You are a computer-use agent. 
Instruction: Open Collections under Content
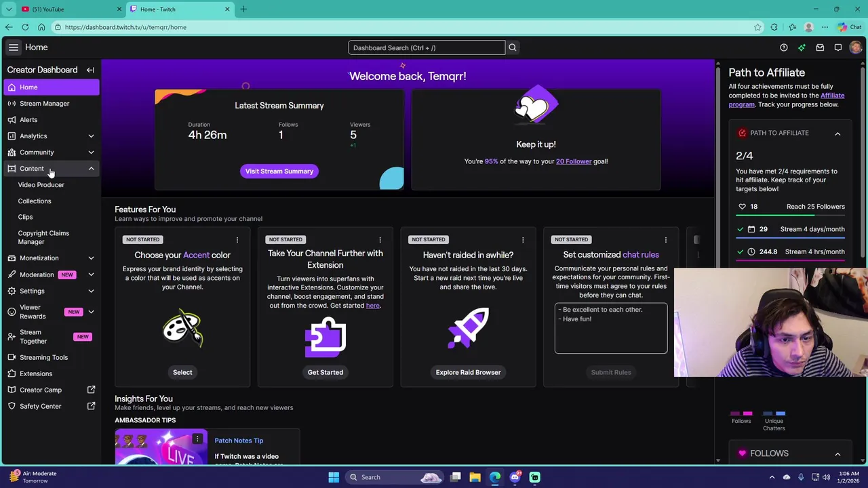tap(35, 201)
